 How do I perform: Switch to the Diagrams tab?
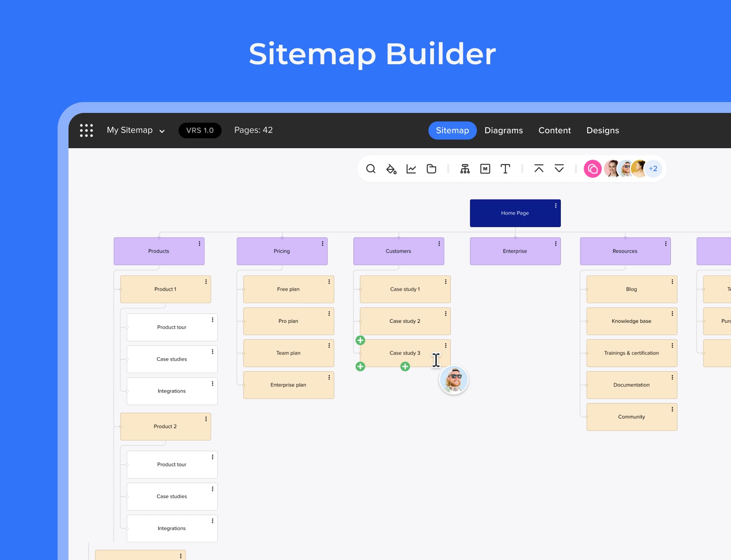tap(503, 131)
